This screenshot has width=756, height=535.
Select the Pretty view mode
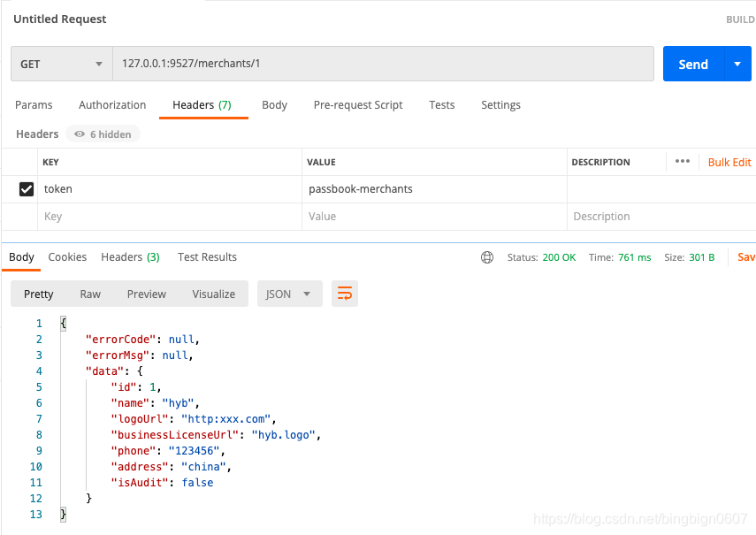pyautogui.click(x=39, y=294)
